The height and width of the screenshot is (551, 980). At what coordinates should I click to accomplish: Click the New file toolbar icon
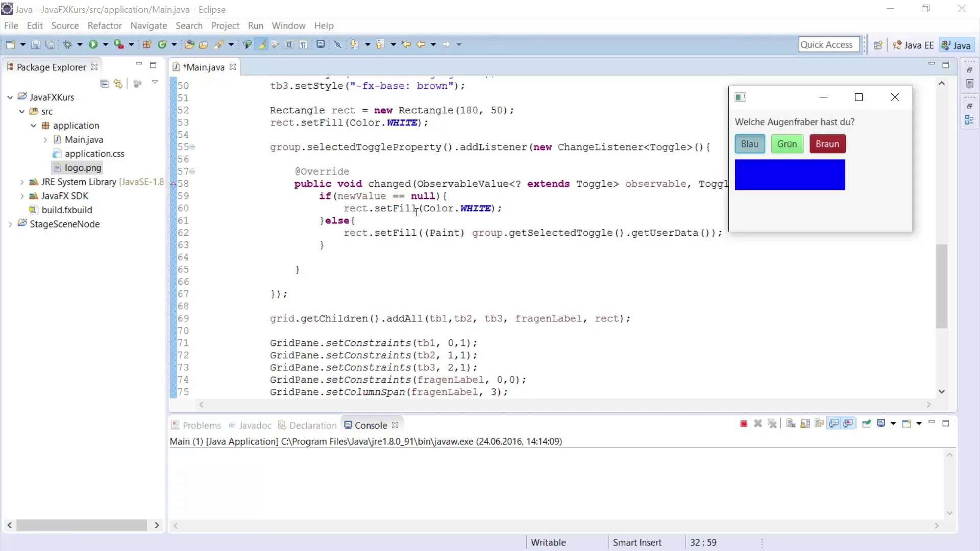click(x=10, y=44)
